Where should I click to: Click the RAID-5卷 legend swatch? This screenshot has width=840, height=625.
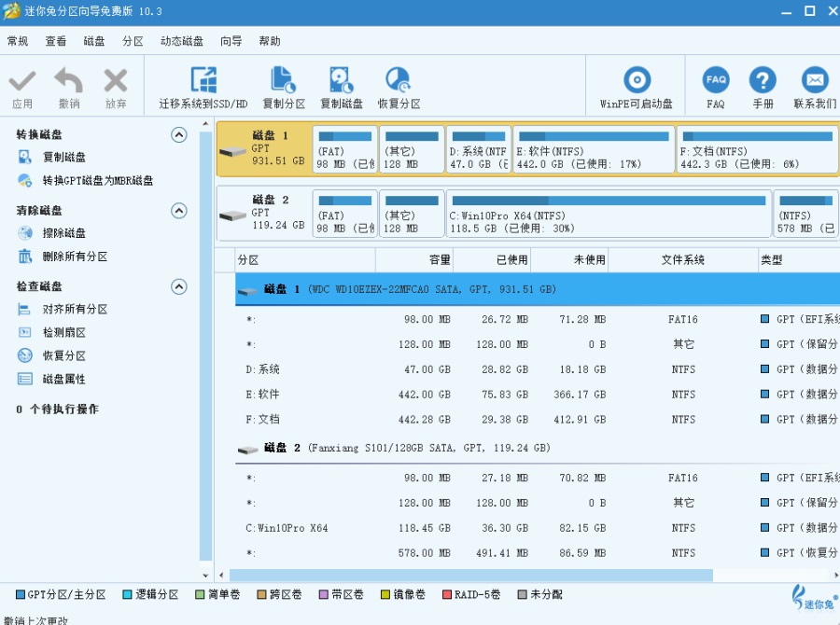(447, 594)
